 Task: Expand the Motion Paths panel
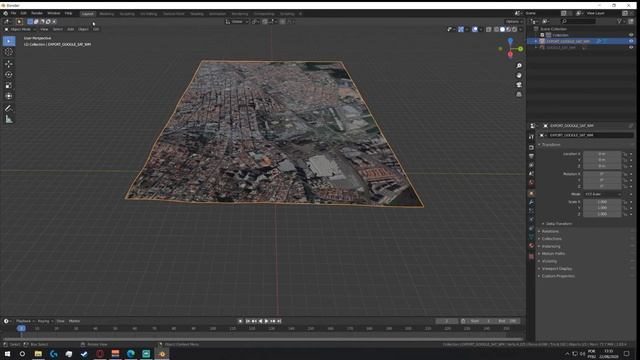click(553, 254)
